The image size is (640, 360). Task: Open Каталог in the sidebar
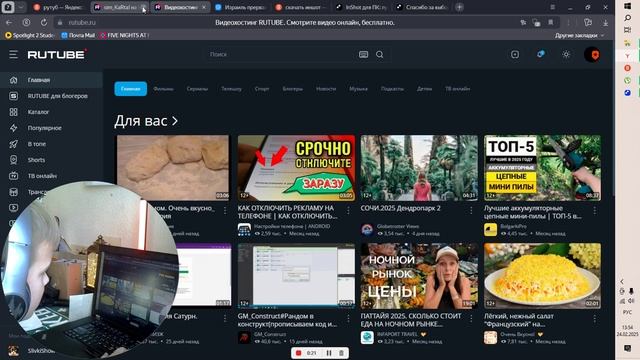51,112
